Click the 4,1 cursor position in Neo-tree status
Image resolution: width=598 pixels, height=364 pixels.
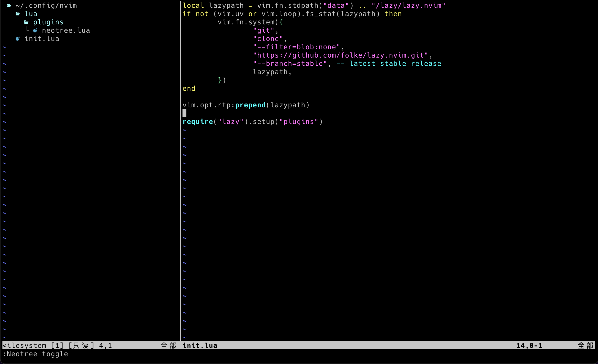coord(105,345)
